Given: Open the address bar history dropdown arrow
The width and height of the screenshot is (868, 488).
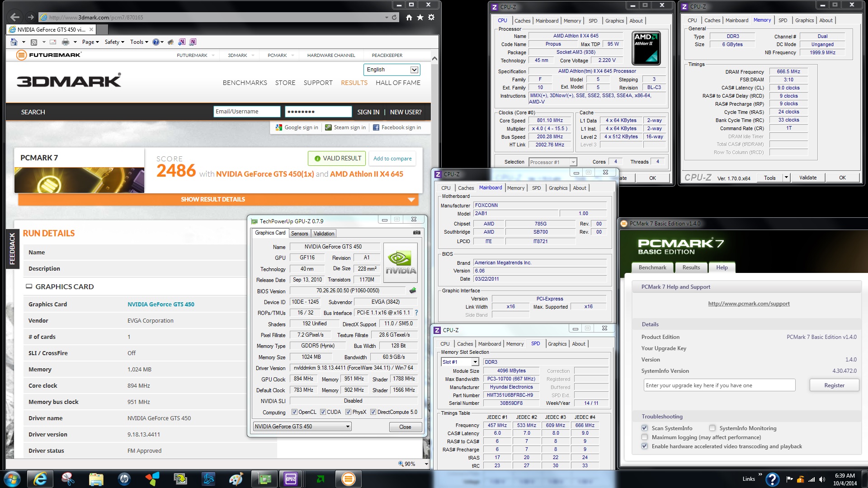Looking at the screenshot, I should pyautogui.click(x=387, y=18).
